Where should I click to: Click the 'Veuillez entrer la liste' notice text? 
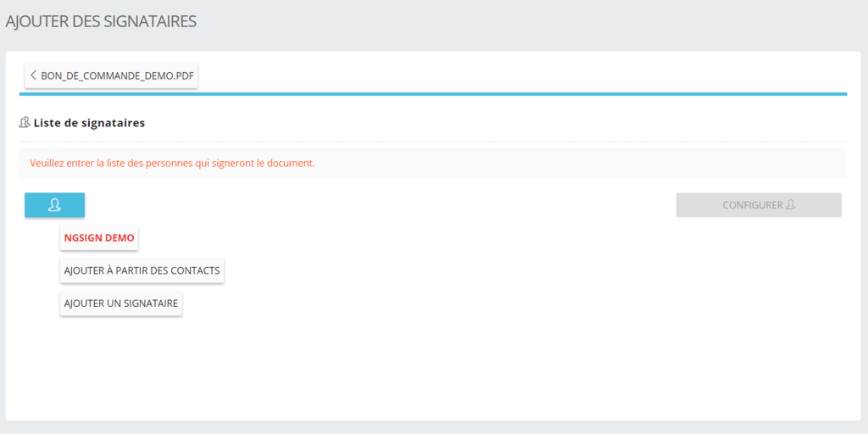[x=172, y=164]
